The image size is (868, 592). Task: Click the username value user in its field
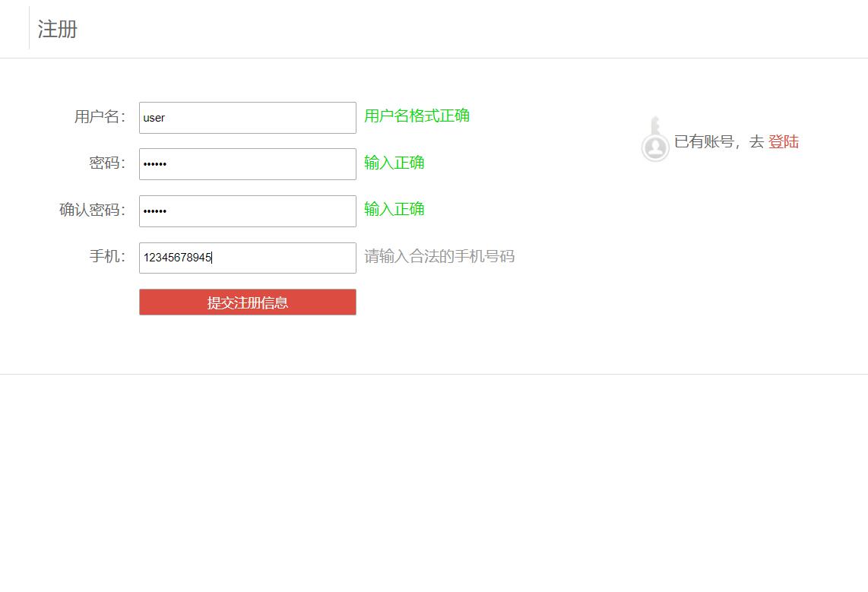[155, 117]
